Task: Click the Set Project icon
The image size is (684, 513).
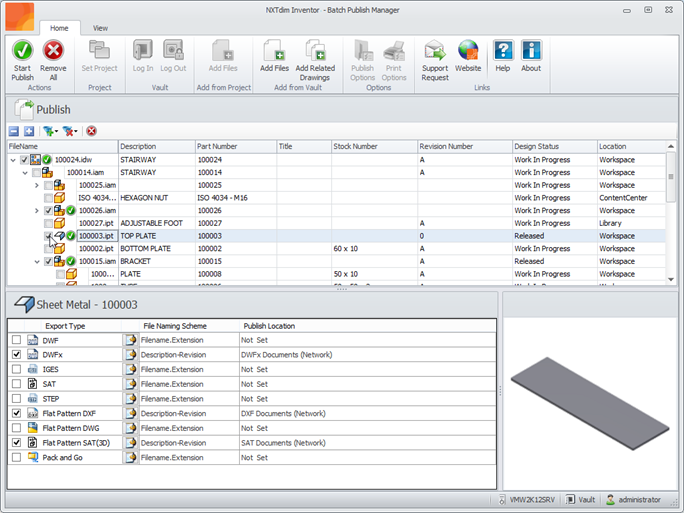Action: tap(99, 50)
